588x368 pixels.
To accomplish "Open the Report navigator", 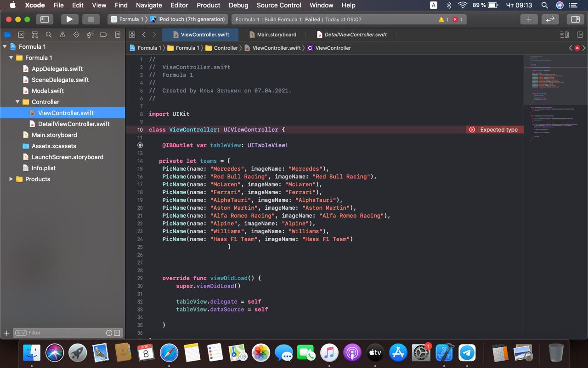I will click(x=118, y=34).
